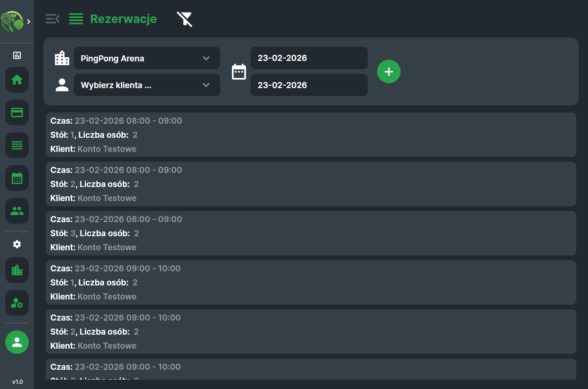Select first reservation for table 1 at 08:00

(311, 135)
